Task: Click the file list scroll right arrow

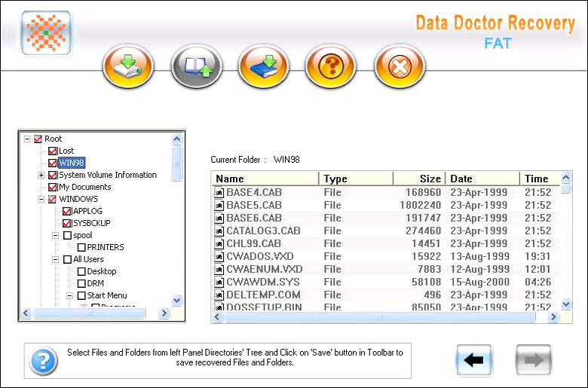Action: click(x=553, y=317)
